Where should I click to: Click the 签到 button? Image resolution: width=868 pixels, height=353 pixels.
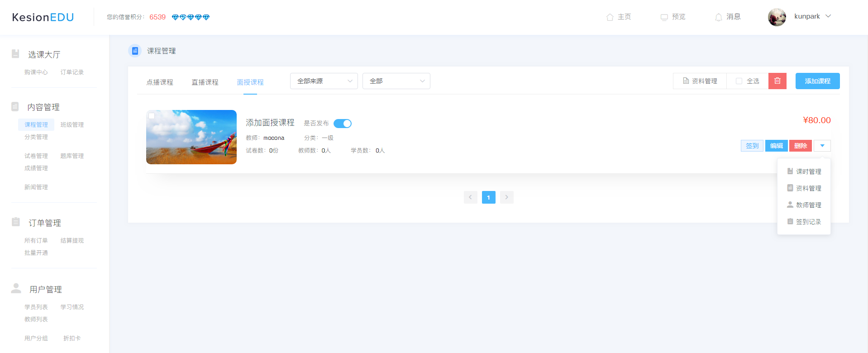click(752, 146)
